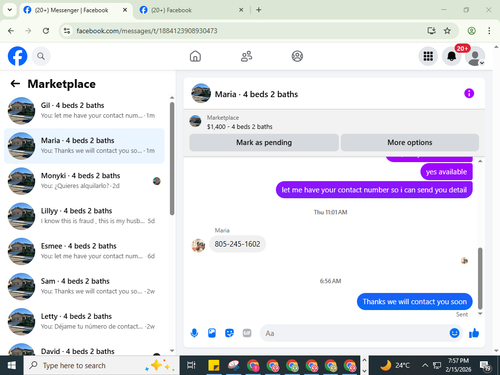
Task: Click the 'let me have your contact number' bubble
Action: pos(374,190)
